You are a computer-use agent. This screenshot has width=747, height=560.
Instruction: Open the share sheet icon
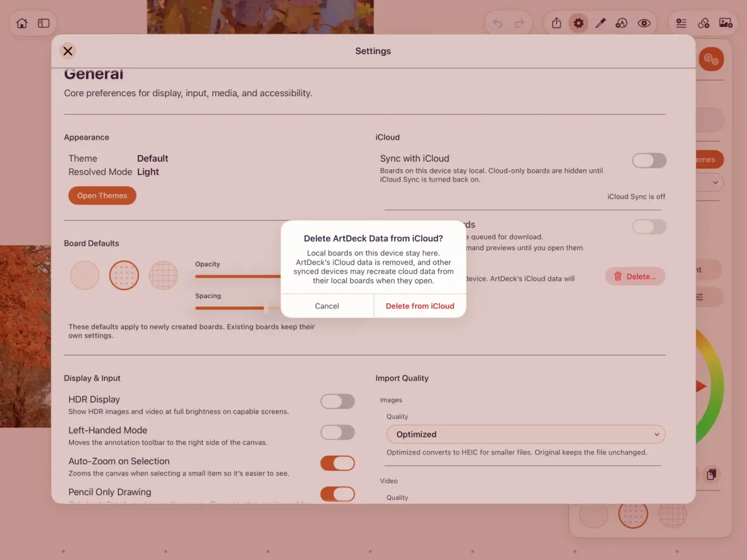click(557, 23)
